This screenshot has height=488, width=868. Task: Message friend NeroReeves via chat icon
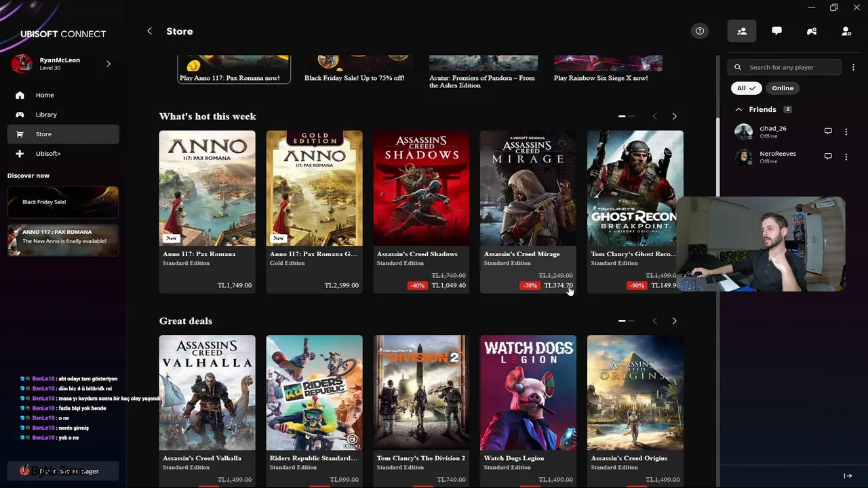click(828, 157)
